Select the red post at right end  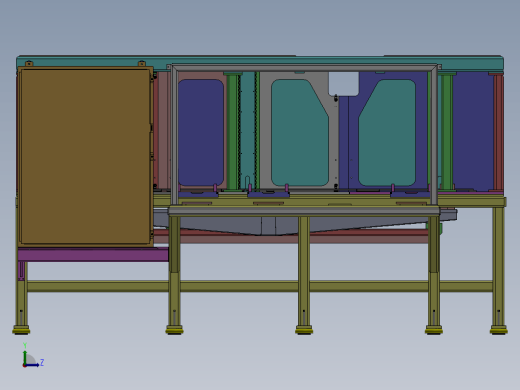click(x=498, y=132)
